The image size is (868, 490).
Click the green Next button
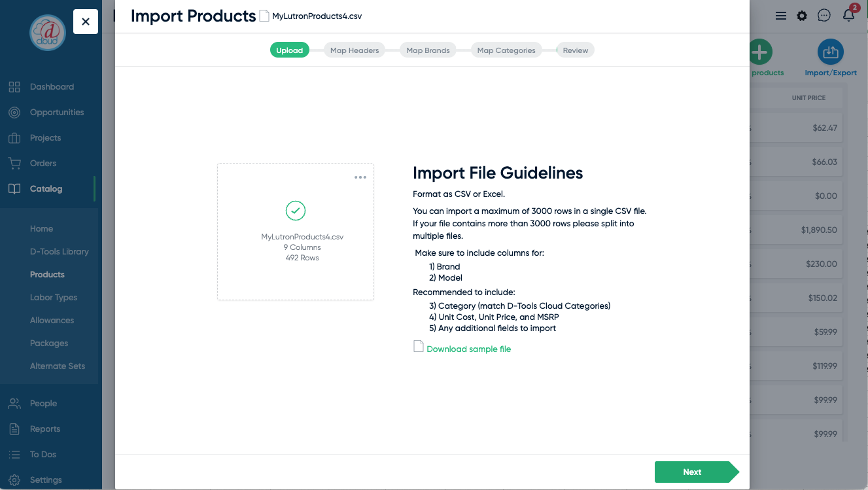[697, 472]
